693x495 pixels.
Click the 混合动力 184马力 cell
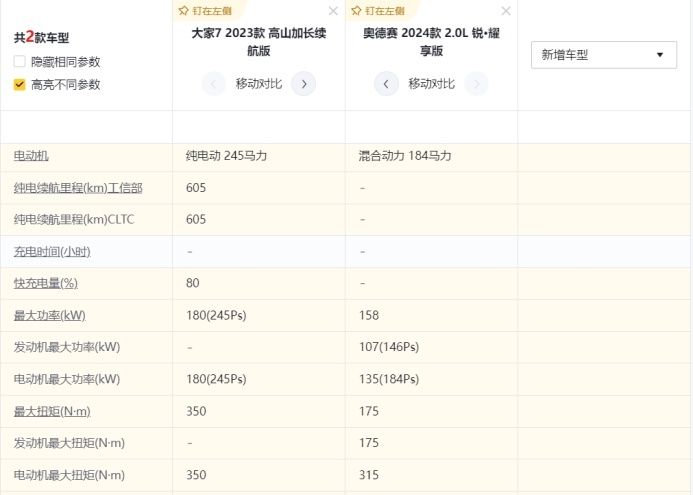pos(405,156)
